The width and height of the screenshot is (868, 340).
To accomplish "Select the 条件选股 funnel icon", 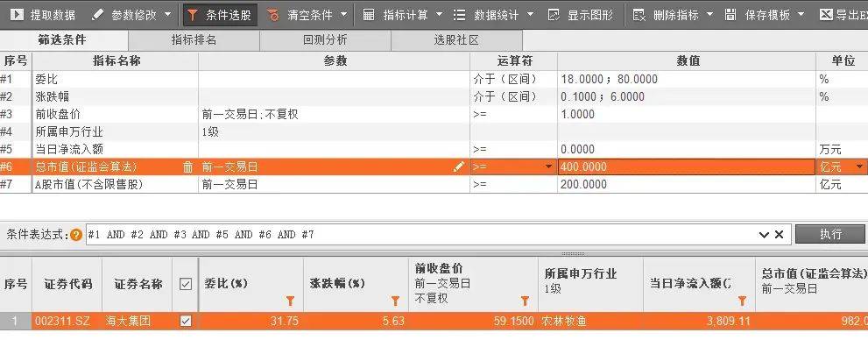I will 192,15.
